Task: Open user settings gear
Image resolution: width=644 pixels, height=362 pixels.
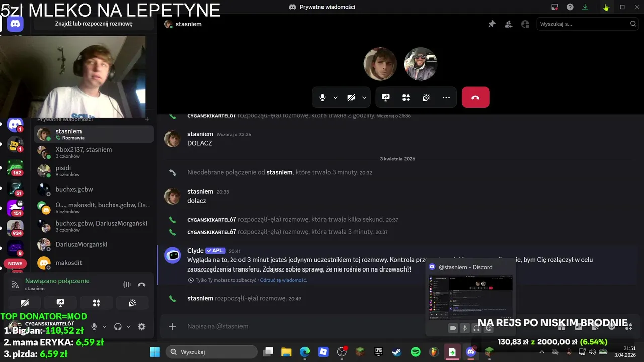Action: click(142, 327)
